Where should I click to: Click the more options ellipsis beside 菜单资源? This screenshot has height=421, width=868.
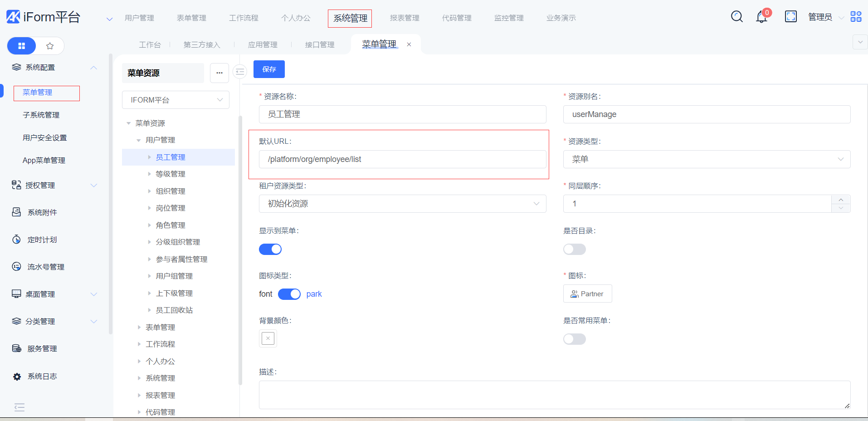coord(219,73)
